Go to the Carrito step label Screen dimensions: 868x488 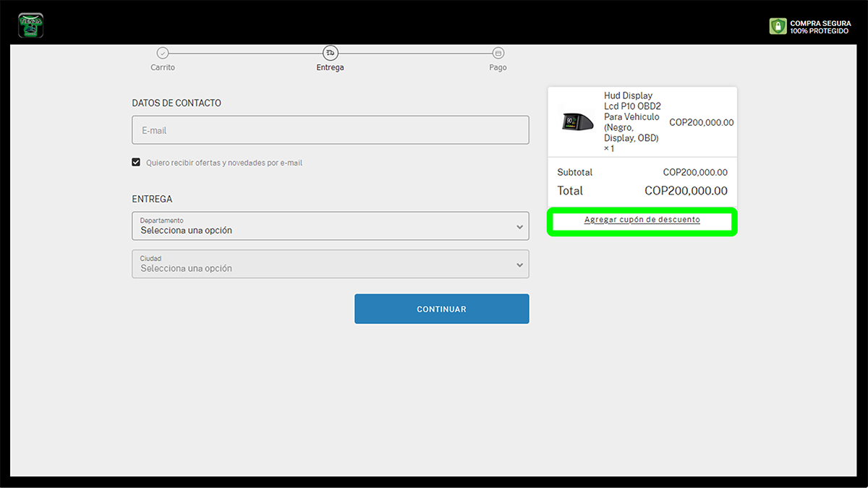pos(163,68)
